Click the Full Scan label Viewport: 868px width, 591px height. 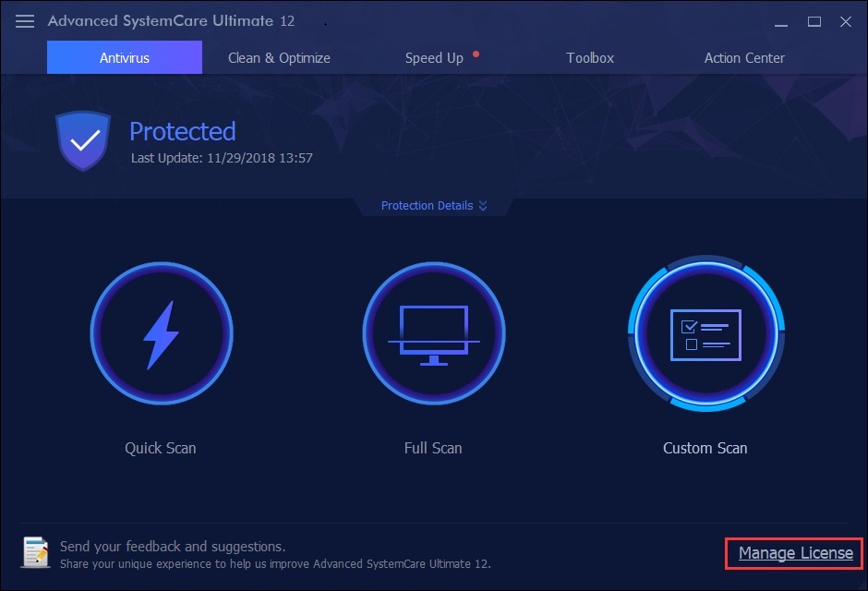pos(433,448)
